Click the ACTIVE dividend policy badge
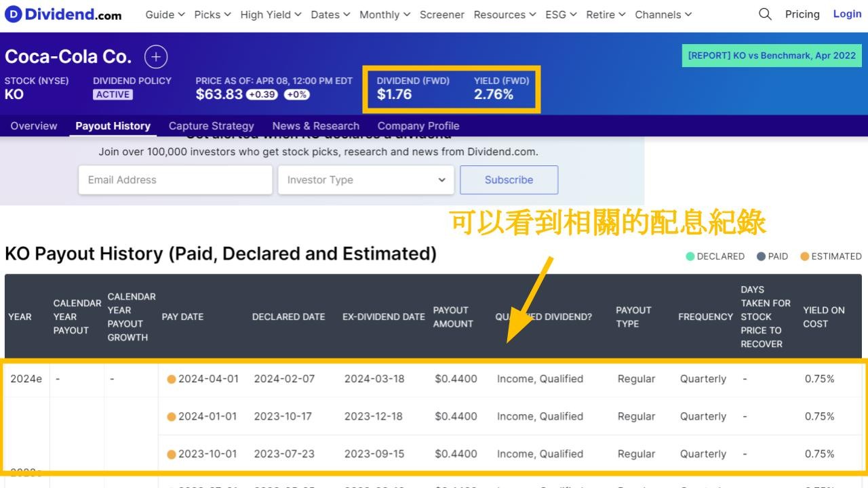 point(113,95)
